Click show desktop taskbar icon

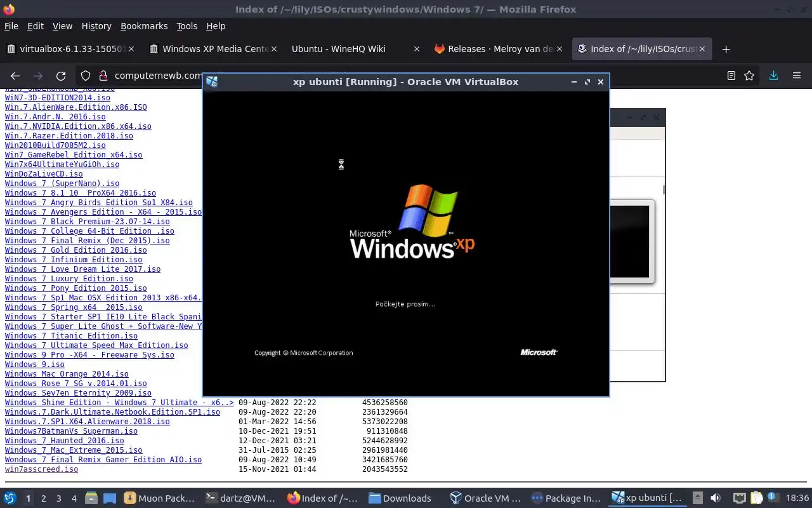click(109, 498)
